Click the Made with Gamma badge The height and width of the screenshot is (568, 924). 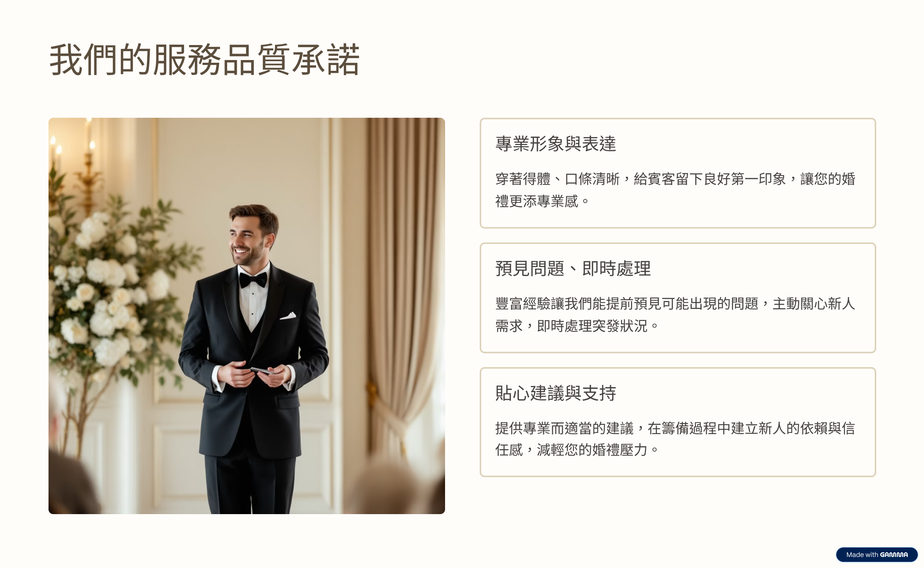tap(877, 555)
